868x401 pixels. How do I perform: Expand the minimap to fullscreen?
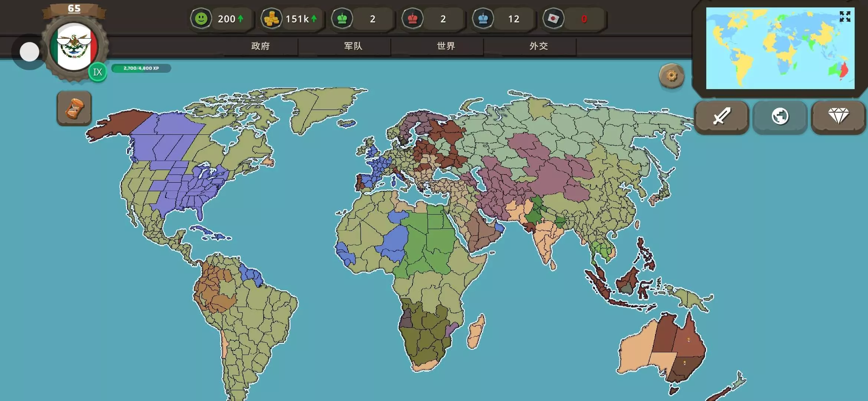[x=845, y=16]
